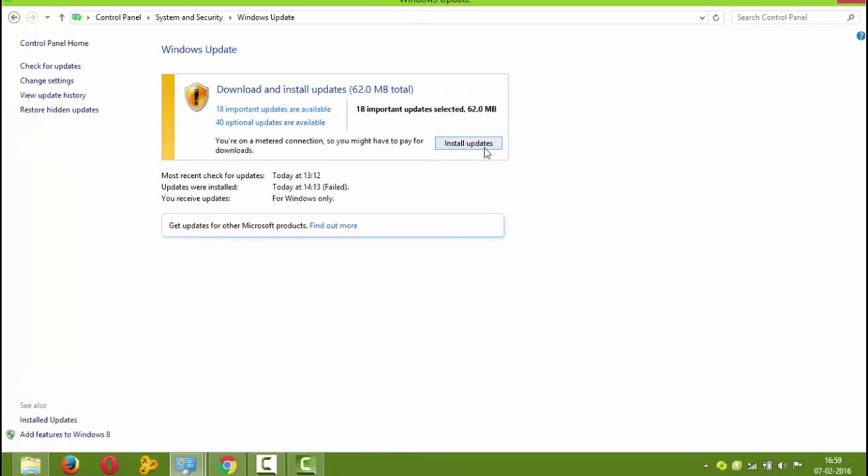Open Change settings

47,81
